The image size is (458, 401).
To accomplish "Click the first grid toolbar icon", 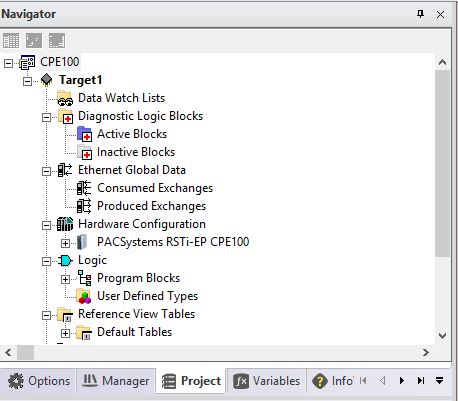I will click(11, 41).
